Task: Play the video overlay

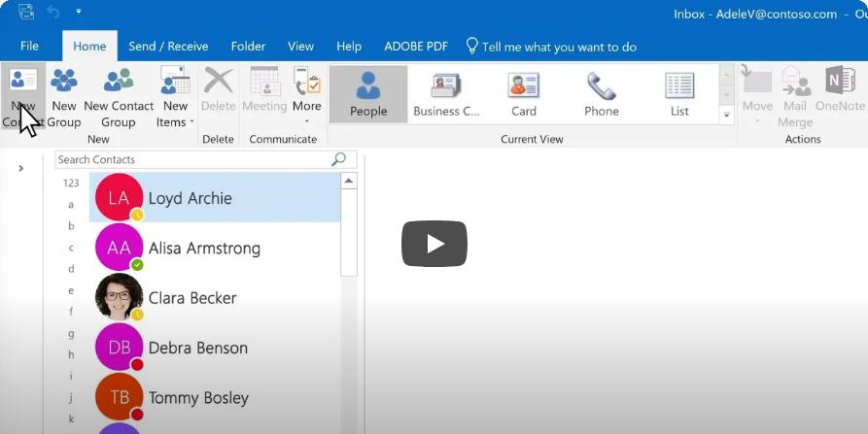Action: coord(434,244)
